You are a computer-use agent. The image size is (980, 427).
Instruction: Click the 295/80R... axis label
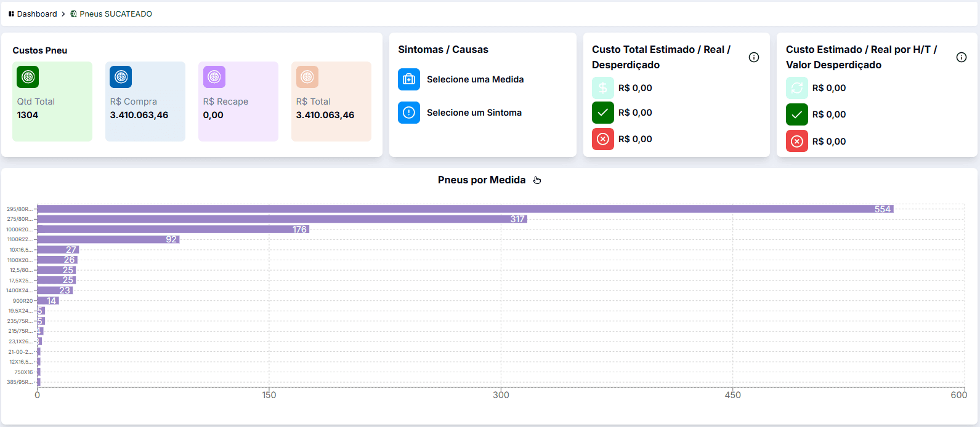(20, 209)
